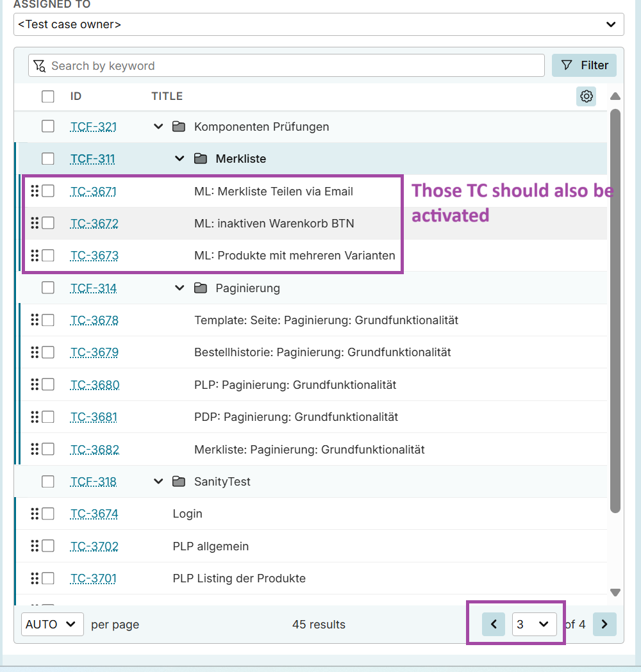Open the page number dropdown
The width and height of the screenshot is (641, 672).
pos(534,624)
